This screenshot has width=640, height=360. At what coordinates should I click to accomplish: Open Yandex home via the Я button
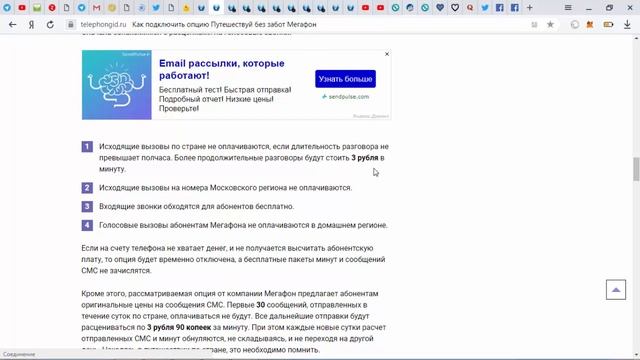click(x=31, y=24)
